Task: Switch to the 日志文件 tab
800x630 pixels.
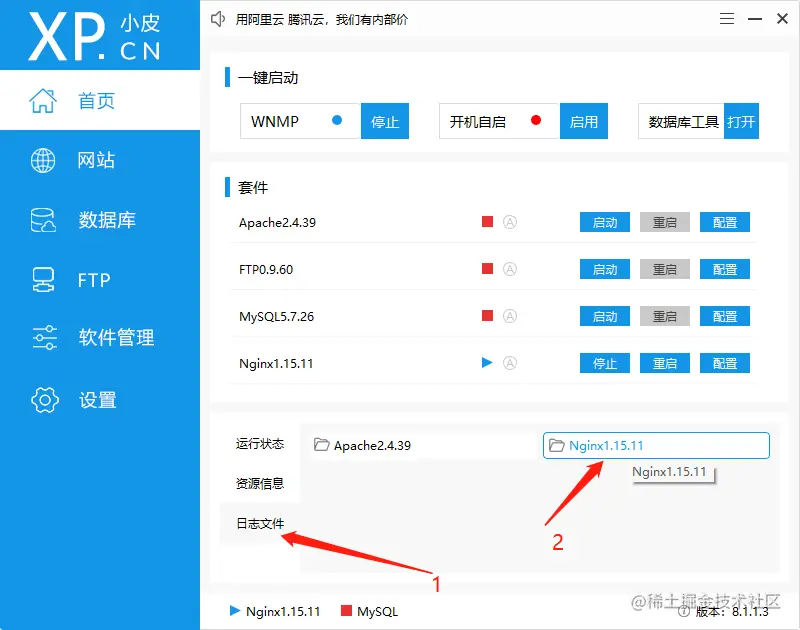Action: click(x=260, y=523)
